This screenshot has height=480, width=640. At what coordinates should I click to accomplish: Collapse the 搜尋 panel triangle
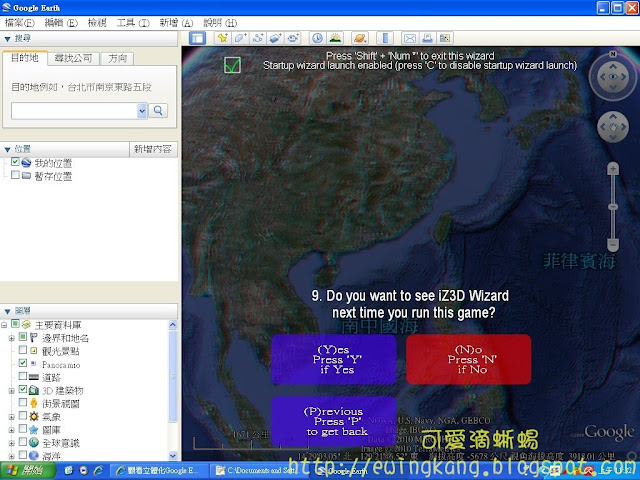pos(7,39)
